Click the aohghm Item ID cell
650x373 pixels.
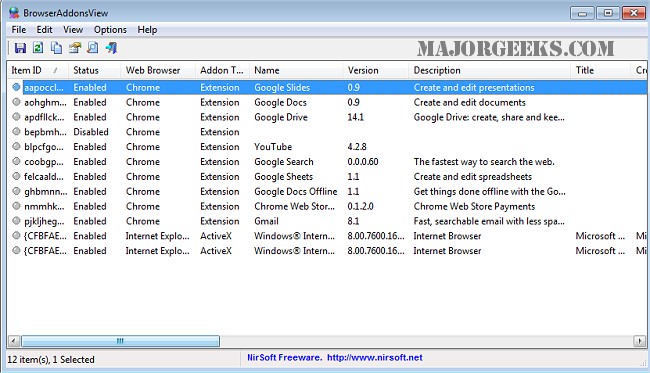(45, 102)
